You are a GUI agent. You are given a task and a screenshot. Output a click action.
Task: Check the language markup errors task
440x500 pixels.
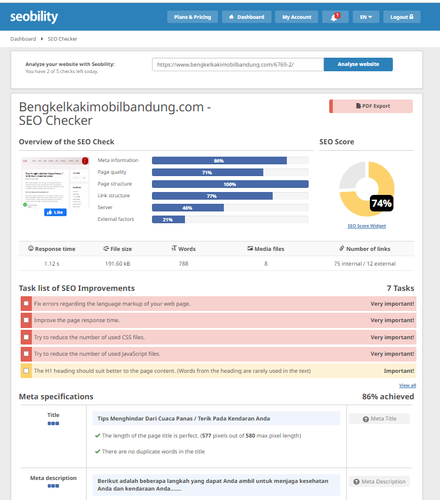pyautogui.click(x=26, y=304)
